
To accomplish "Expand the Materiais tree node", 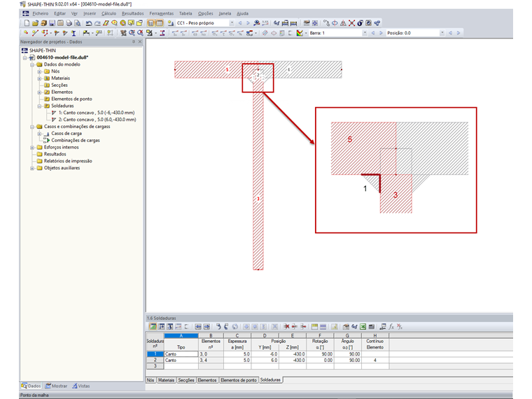I will (39, 78).
